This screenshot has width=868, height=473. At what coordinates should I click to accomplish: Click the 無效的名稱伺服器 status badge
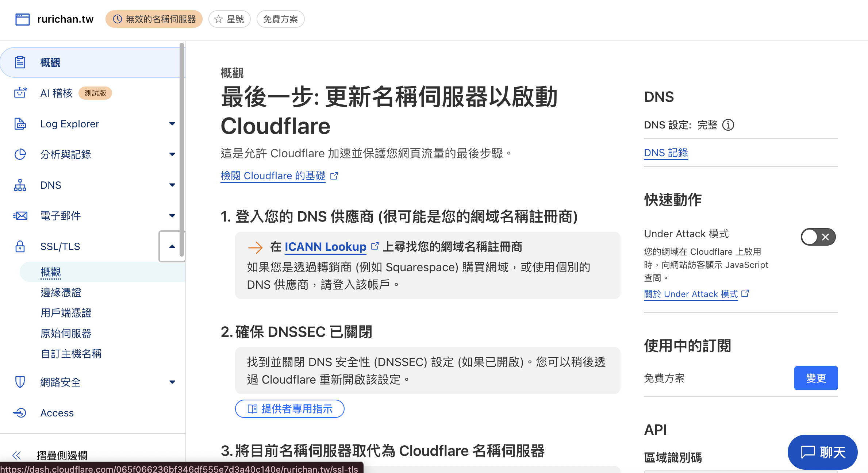[x=154, y=19]
